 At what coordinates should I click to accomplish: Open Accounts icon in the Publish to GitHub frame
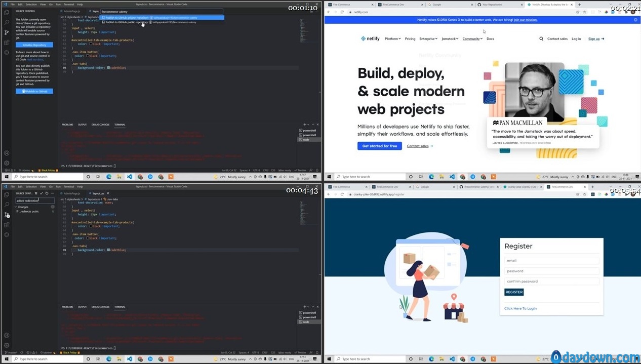[7, 153]
